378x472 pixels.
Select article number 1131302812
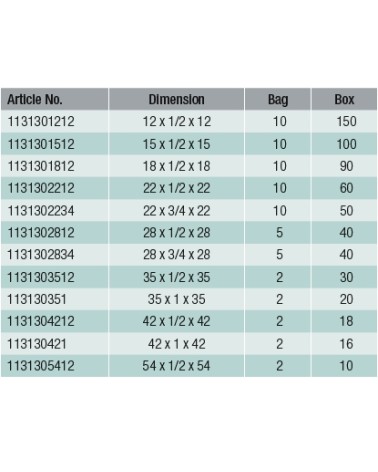41,232
